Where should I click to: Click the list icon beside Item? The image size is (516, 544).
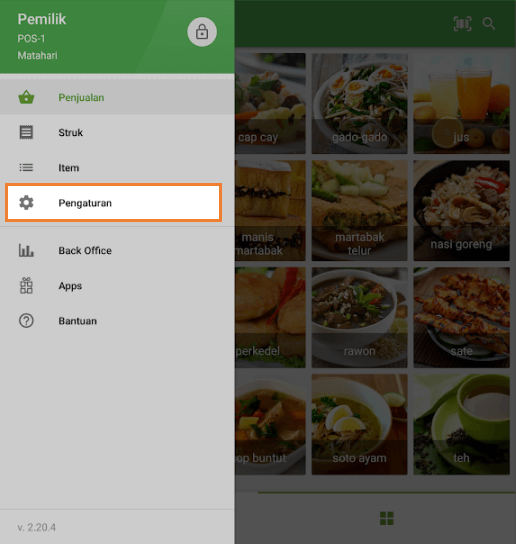[26, 168]
